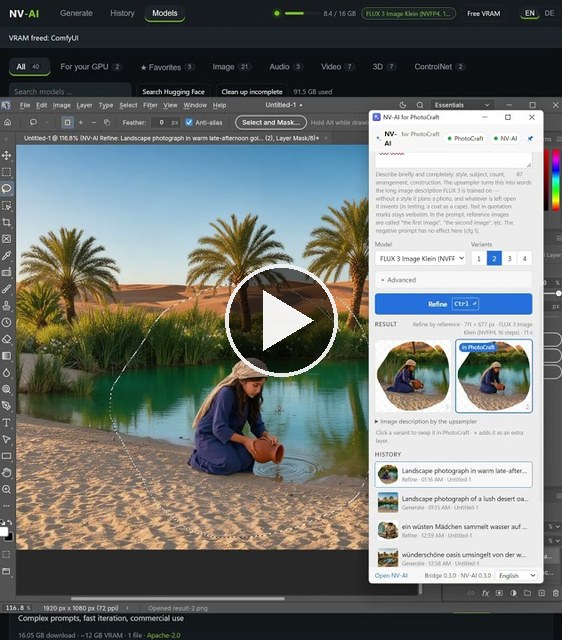Select the Pen tool
The width and height of the screenshot is (562, 640).
point(7,406)
